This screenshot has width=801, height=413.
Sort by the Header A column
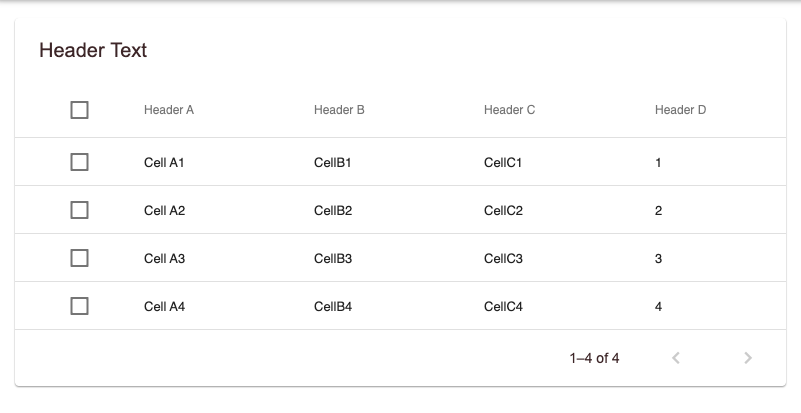(169, 110)
